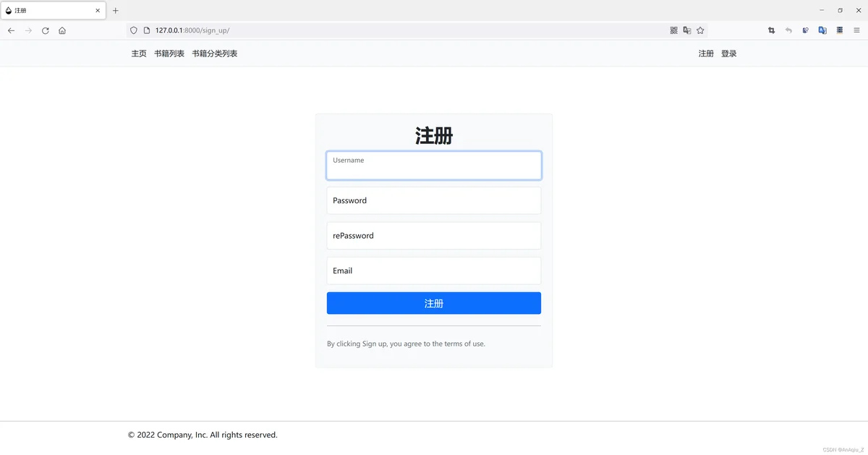Minimize the browser window
Screen dimensions: 868x455
(x=822, y=10)
